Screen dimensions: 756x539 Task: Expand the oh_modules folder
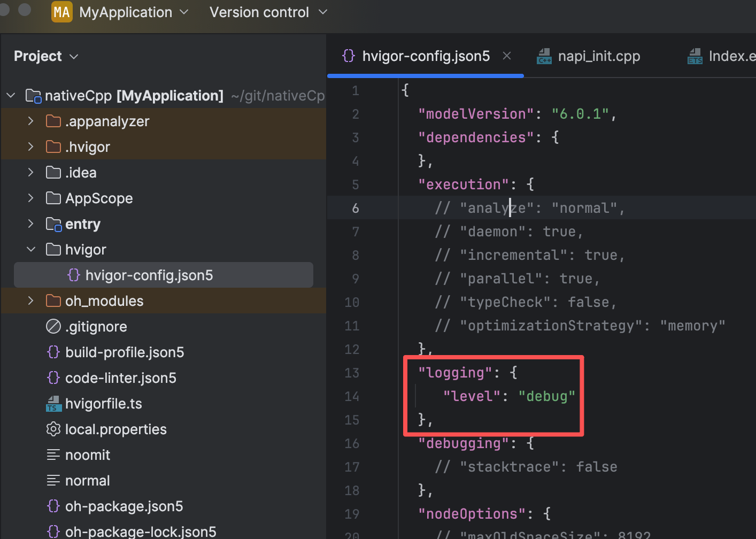click(x=31, y=301)
